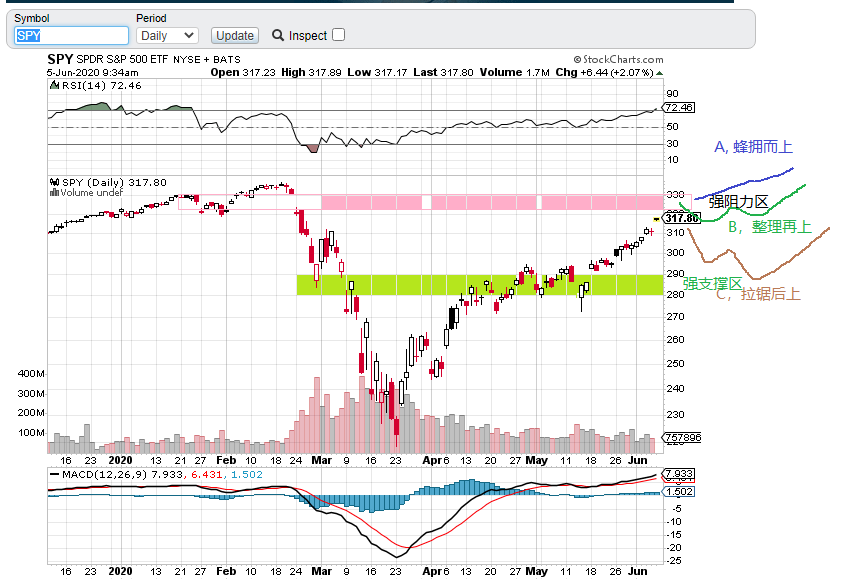Click the RSI(14) 72.46 panel label
The height and width of the screenshot is (585, 849).
[x=102, y=86]
